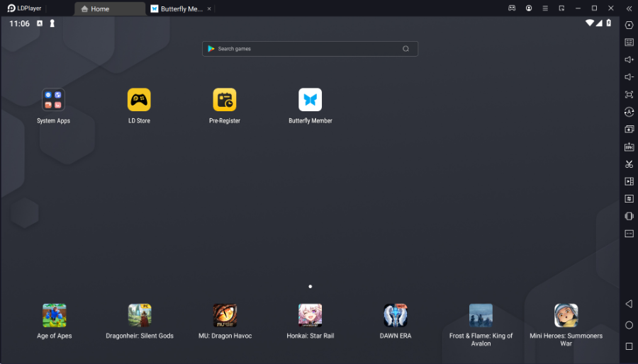Click the home screen page indicator dot

point(310,287)
